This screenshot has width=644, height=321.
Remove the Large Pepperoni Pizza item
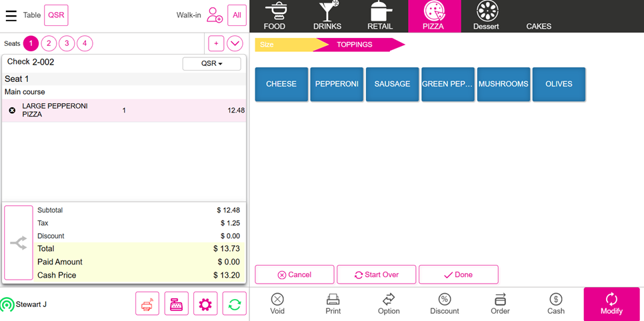(12, 111)
